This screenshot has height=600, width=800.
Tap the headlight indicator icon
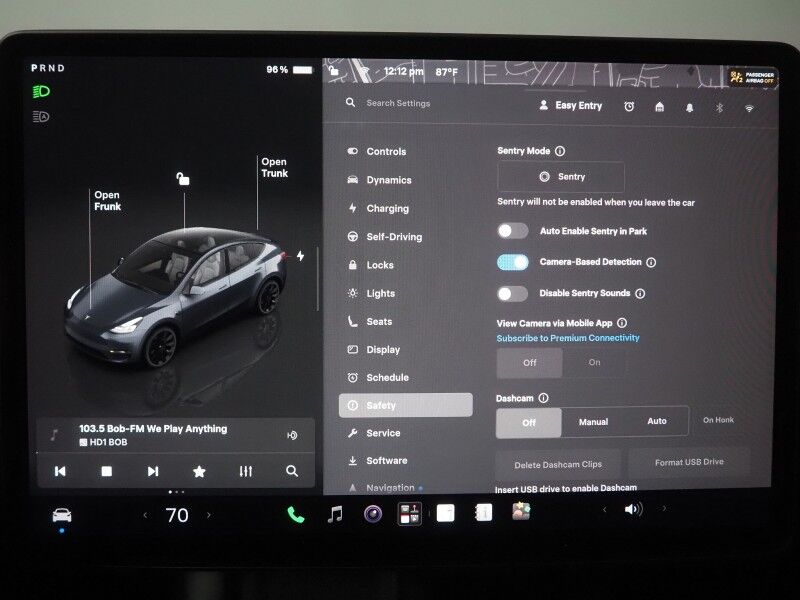point(41,92)
